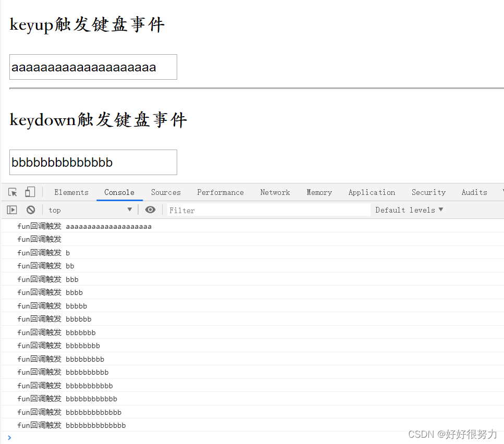
Task: Select the log line showing bbbbb
Action: pyautogui.click(x=253, y=306)
